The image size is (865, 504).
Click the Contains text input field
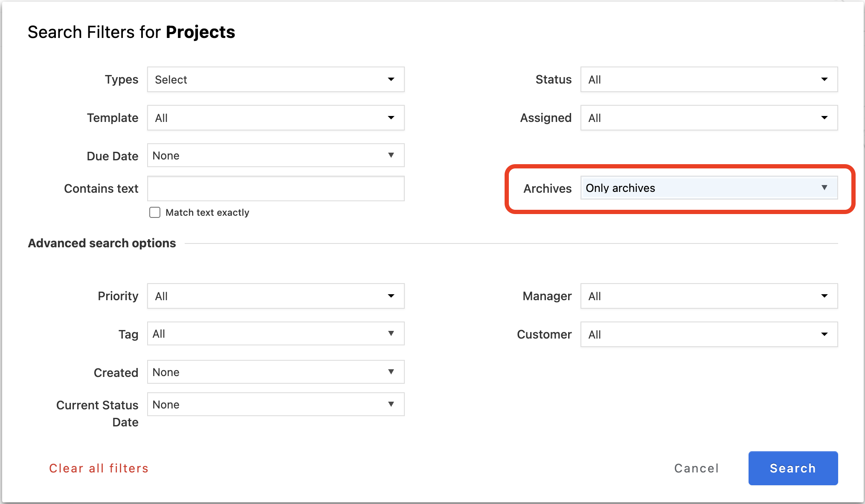(x=276, y=188)
